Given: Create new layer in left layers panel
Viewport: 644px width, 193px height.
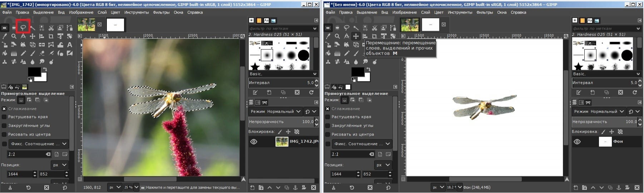Looking at the screenshot, I should (x=252, y=188).
